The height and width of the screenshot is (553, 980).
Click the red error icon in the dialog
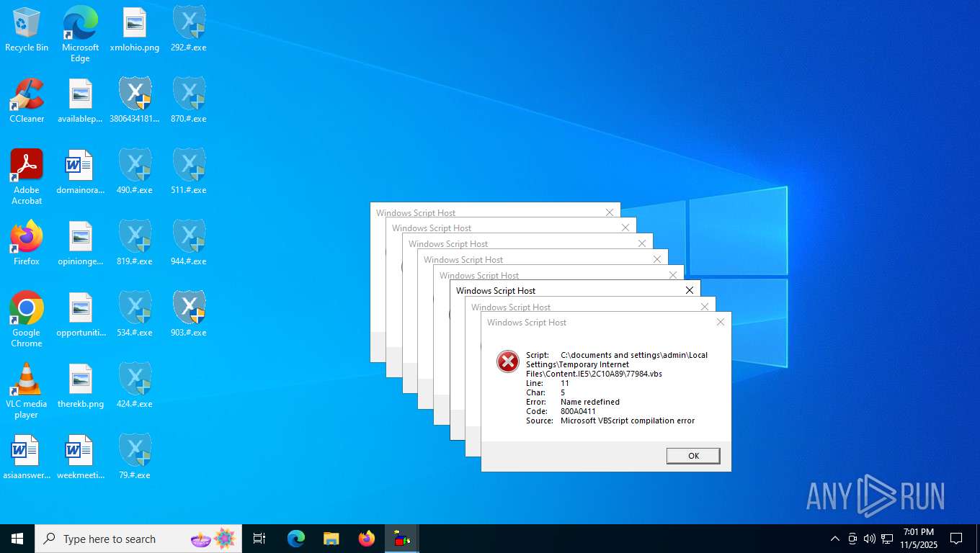point(508,361)
